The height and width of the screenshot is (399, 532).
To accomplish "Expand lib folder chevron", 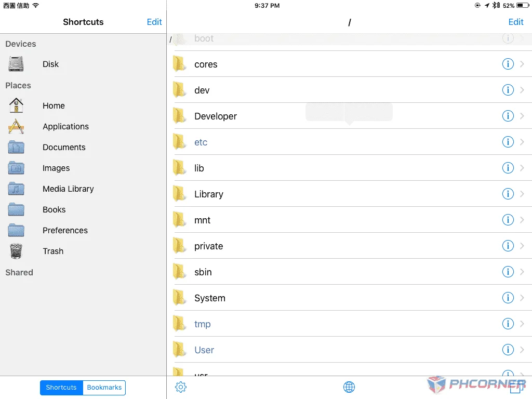I will [x=522, y=168].
